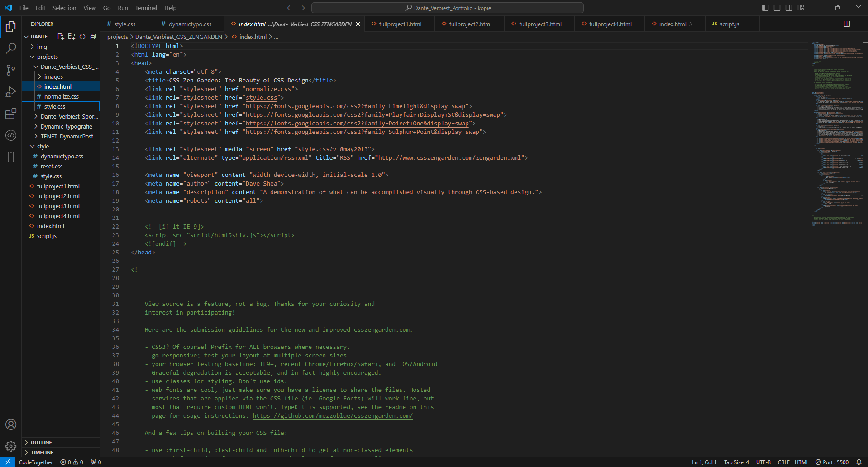Change UTF-8 encoding in status bar

coord(763,462)
